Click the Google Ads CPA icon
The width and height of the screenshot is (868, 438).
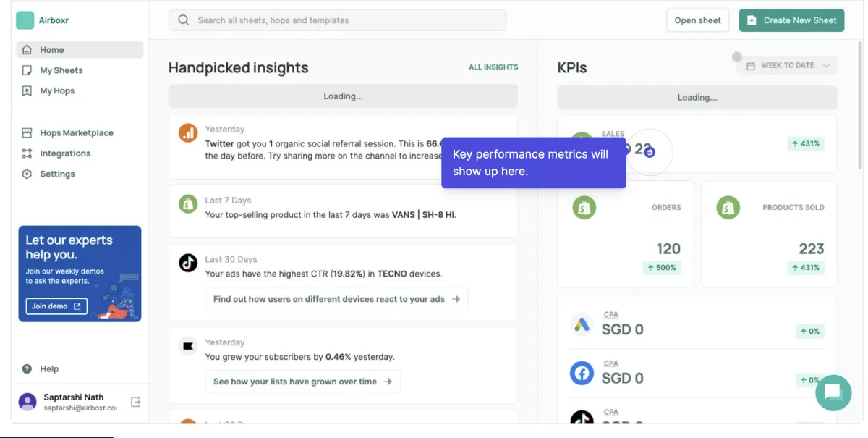[582, 325]
